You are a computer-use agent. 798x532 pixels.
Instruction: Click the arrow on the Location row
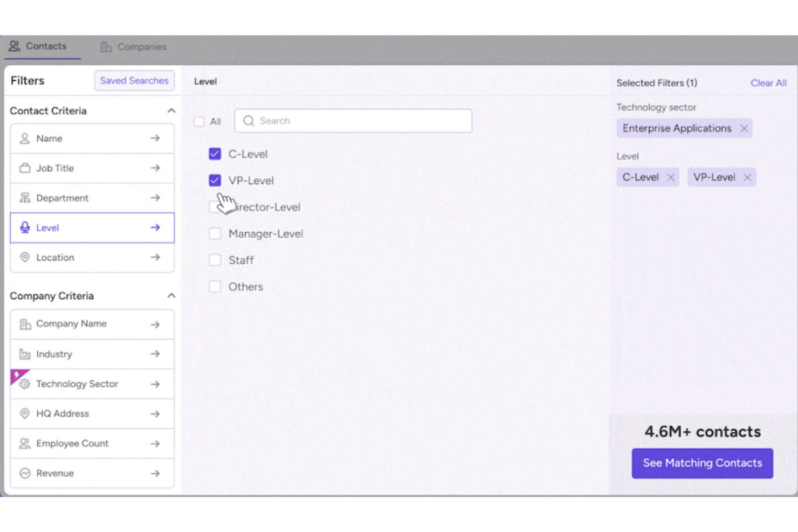pos(155,257)
